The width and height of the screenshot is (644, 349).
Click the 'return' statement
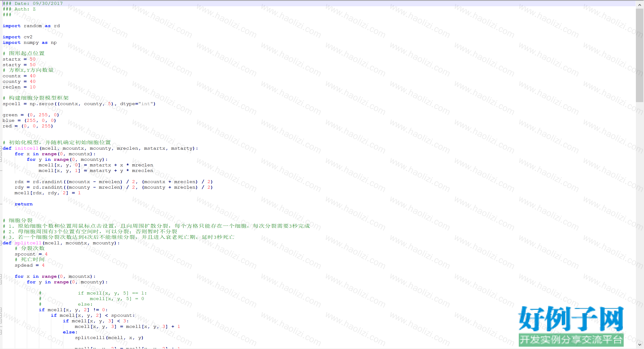(x=23, y=204)
